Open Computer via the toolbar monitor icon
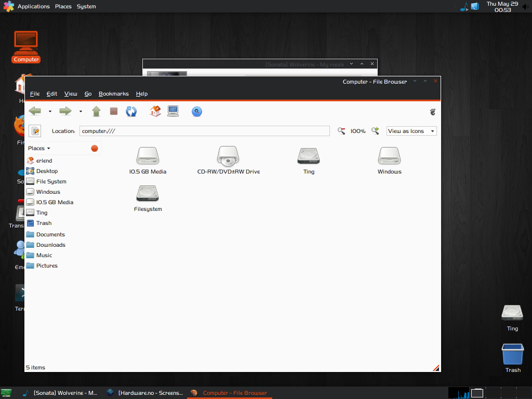 point(173,111)
